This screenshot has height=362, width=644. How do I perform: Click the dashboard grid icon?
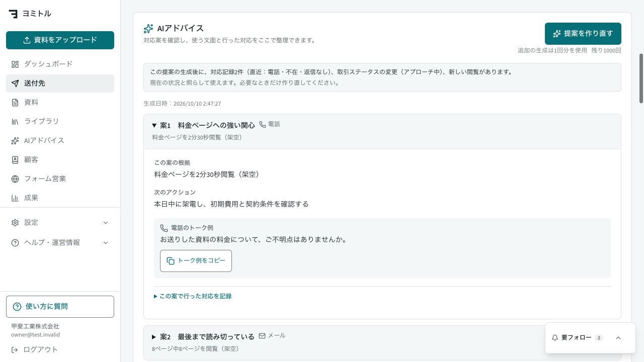(x=15, y=64)
